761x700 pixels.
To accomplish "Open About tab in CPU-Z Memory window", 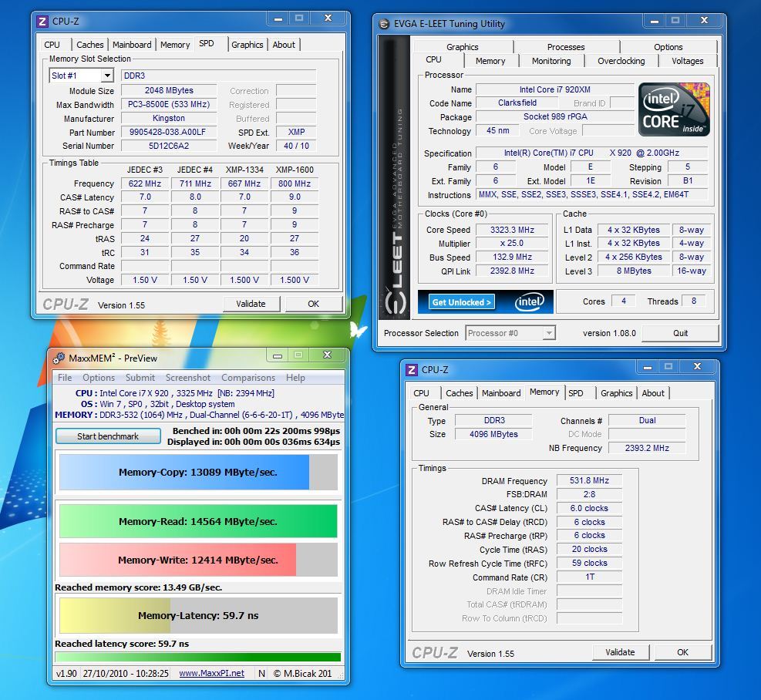I will click(x=653, y=393).
